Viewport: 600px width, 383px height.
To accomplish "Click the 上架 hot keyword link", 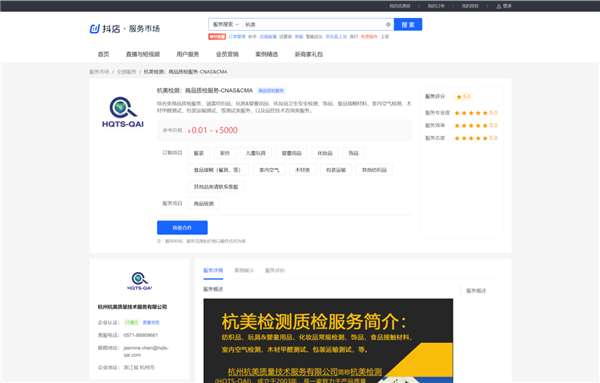I will [385, 37].
